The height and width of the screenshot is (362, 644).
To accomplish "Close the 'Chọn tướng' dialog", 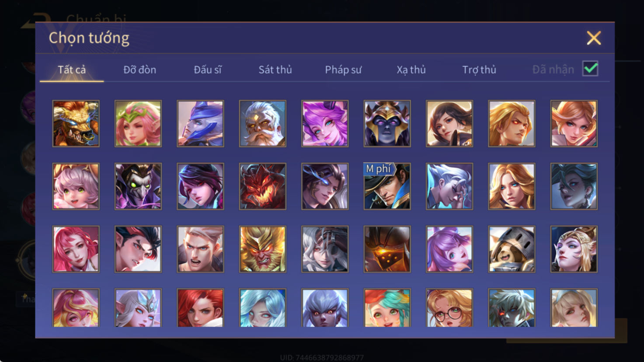I will point(594,38).
